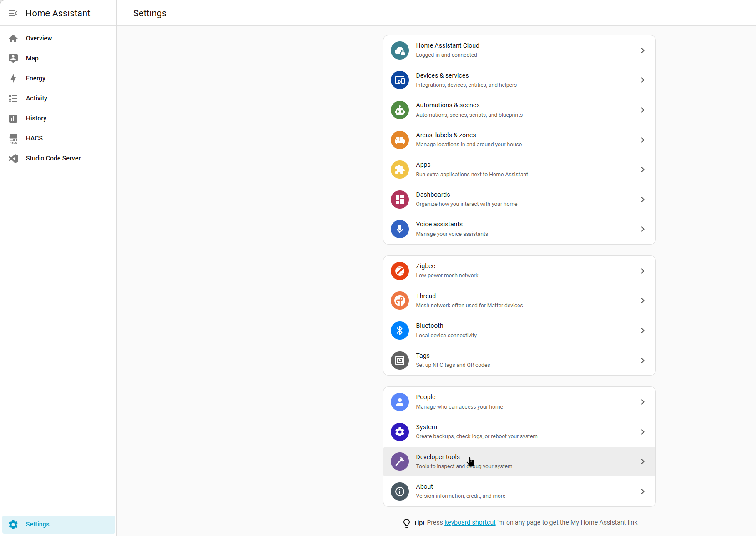Viewport: 756px width, 536px height.
Task: Click the Automations & scenes robot icon
Action: point(399,110)
